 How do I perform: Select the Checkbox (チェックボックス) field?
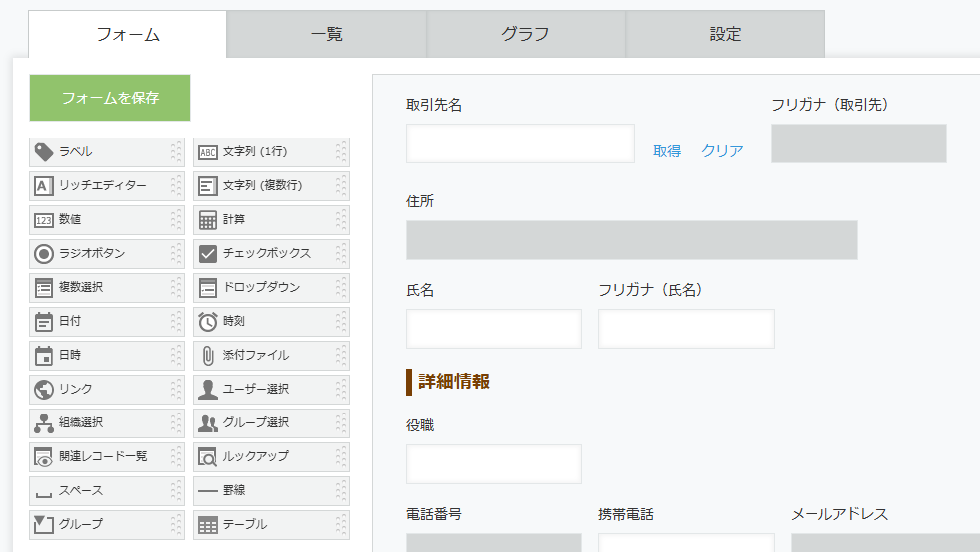[x=266, y=254]
